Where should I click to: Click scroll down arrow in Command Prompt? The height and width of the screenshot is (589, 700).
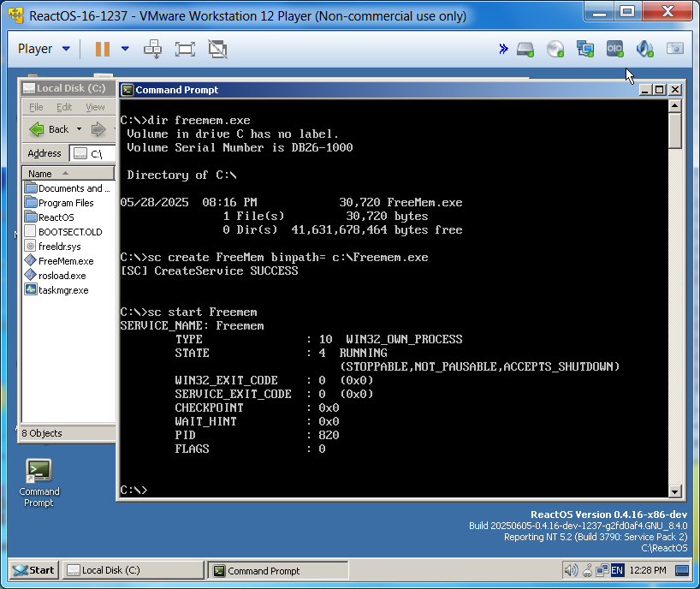point(674,491)
